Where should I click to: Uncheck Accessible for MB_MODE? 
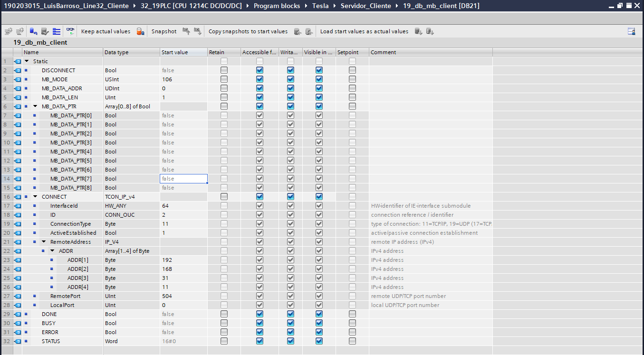(260, 79)
